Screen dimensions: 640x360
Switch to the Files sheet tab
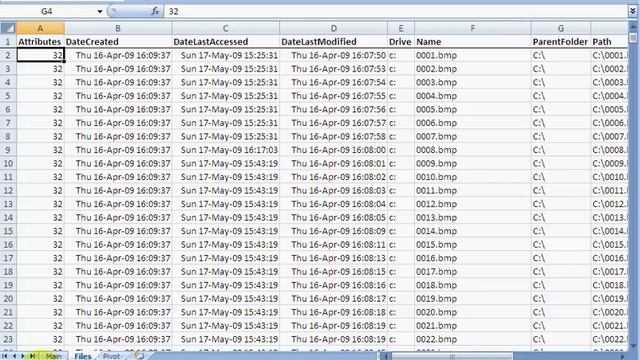tap(83, 356)
